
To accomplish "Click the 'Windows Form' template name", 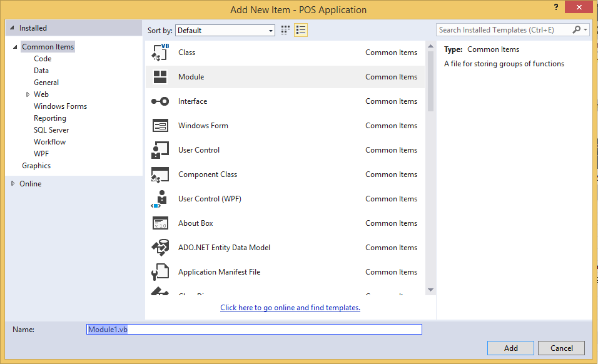I will pos(203,126).
